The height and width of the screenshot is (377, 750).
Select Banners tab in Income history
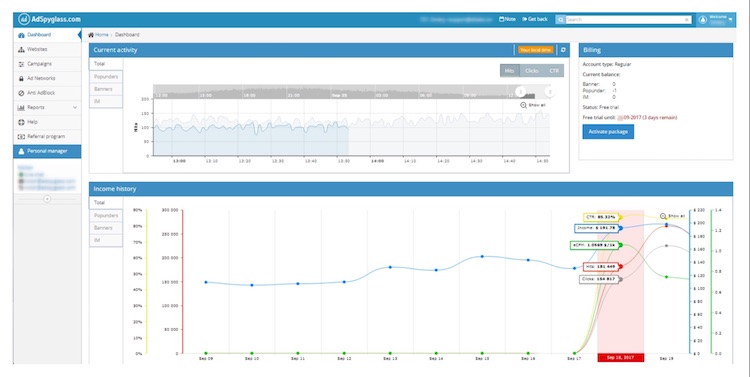point(106,228)
